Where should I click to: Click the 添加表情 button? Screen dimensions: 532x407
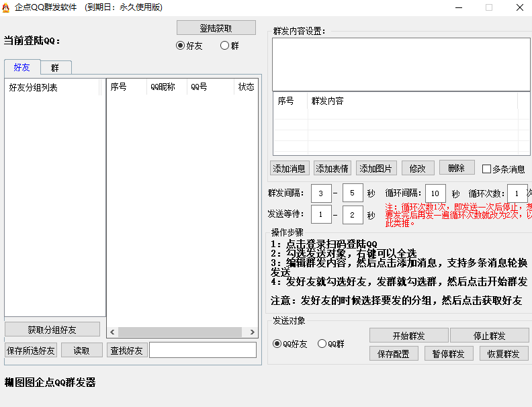[x=332, y=168]
